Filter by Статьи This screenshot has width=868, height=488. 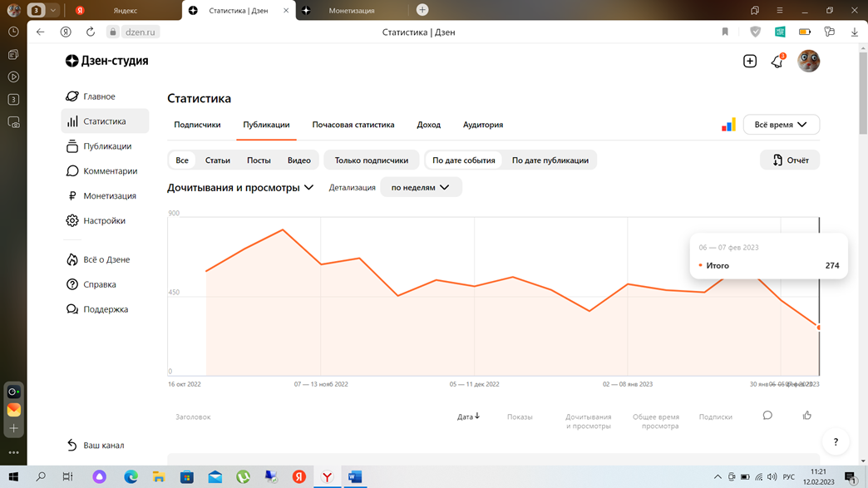tap(218, 160)
